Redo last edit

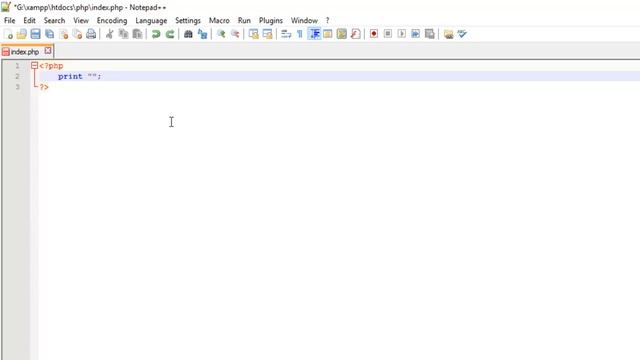point(170,34)
